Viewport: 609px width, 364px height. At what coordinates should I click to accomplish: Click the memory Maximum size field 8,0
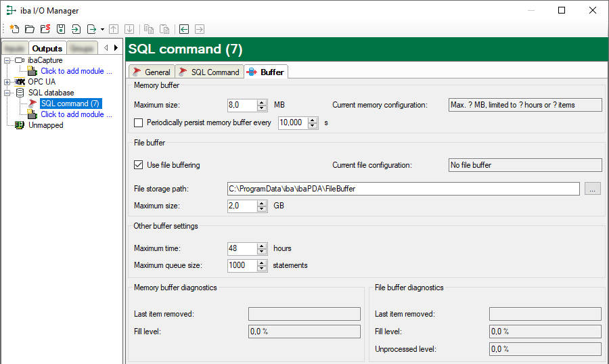242,105
